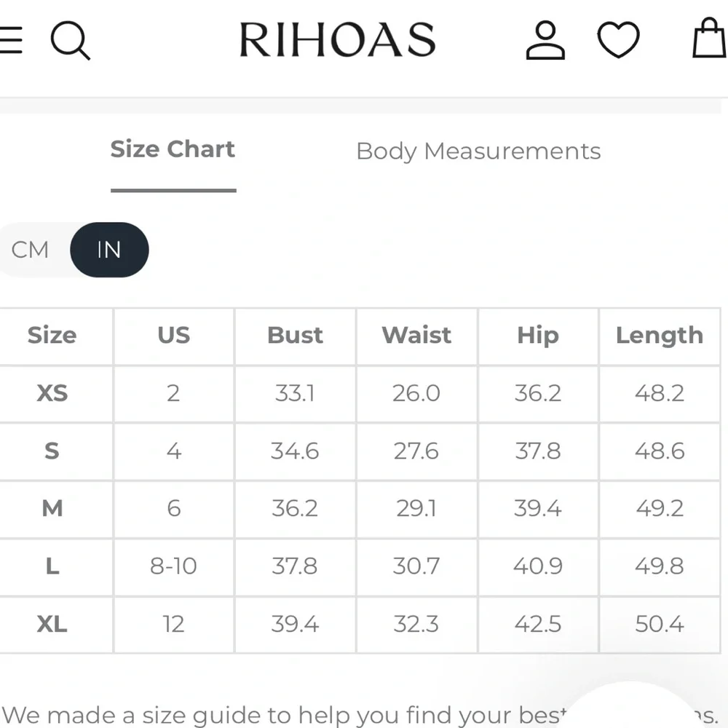Switch units to CM
This screenshot has width=728, height=728.
(x=30, y=250)
